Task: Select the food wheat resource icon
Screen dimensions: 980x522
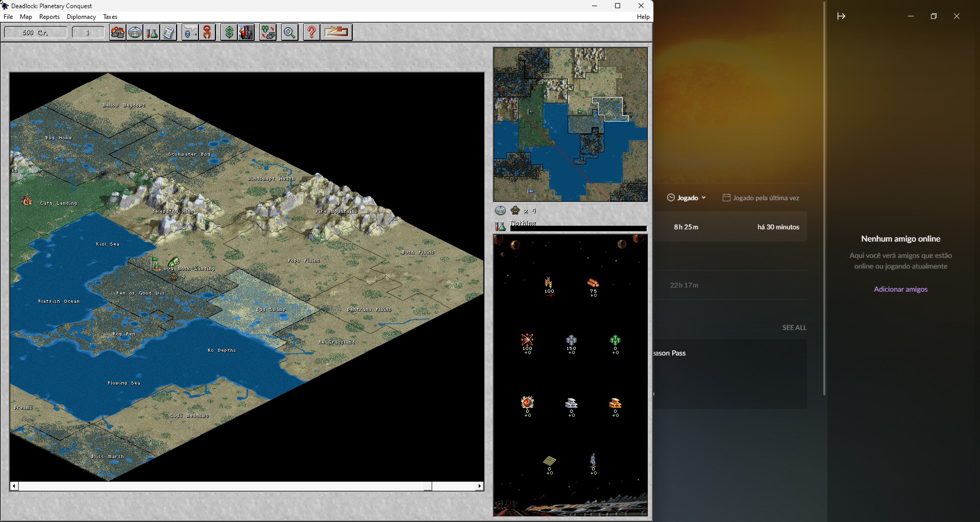Action: pos(549,282)
